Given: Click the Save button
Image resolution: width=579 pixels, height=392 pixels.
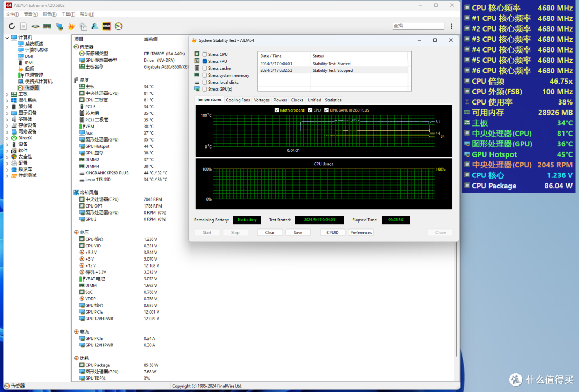Looking at the screenshot, I should tap(298, 233).
